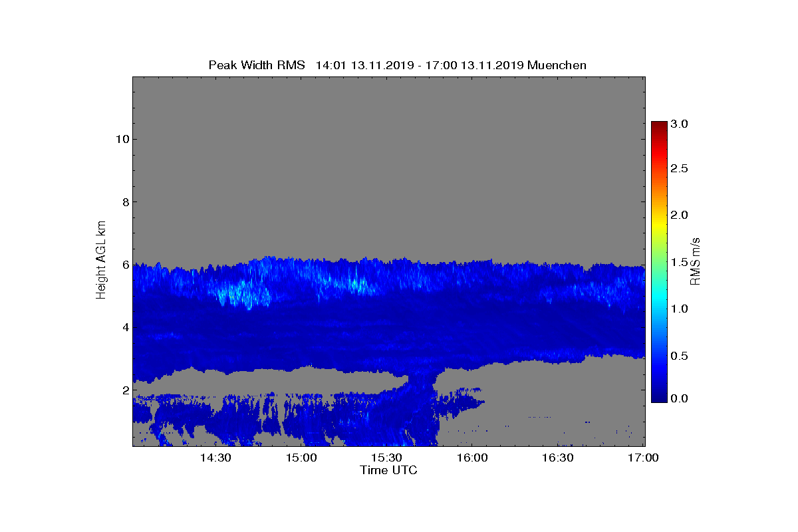
Task: Click the colorbar value '3.0'
Action: pyautogui.click(x=680, y=124)
